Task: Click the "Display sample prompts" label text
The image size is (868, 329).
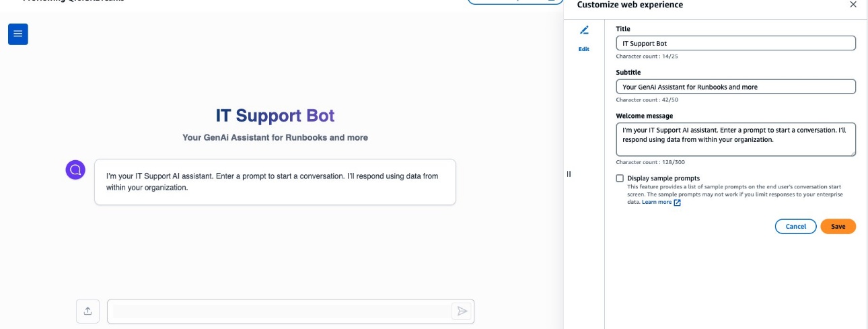Action: (663, 178)
